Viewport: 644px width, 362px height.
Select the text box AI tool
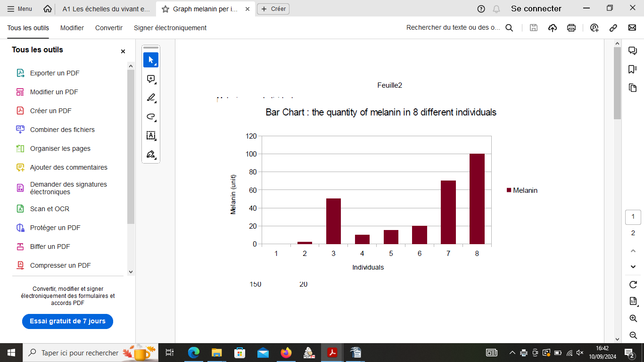[x=151, y=136]
